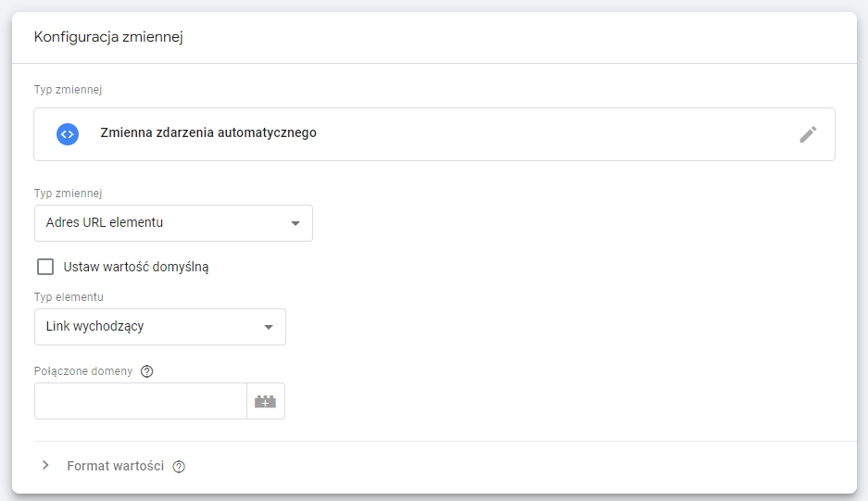Open help icon beside Połączone domeny
The image size is (868, 501).
tap(146, 371)
